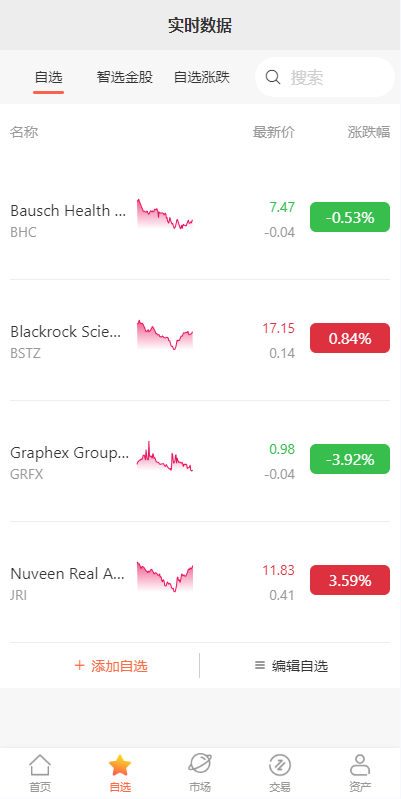Tap the -0.53% badge for BHC
This screenshot has height=799, width=401.
pyautogui.click(x=350, y=218)
